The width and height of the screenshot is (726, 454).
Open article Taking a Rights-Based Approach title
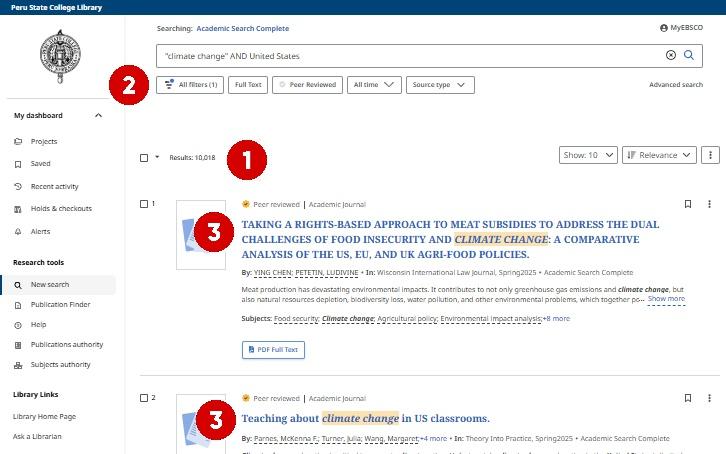(x=450, y=239)
